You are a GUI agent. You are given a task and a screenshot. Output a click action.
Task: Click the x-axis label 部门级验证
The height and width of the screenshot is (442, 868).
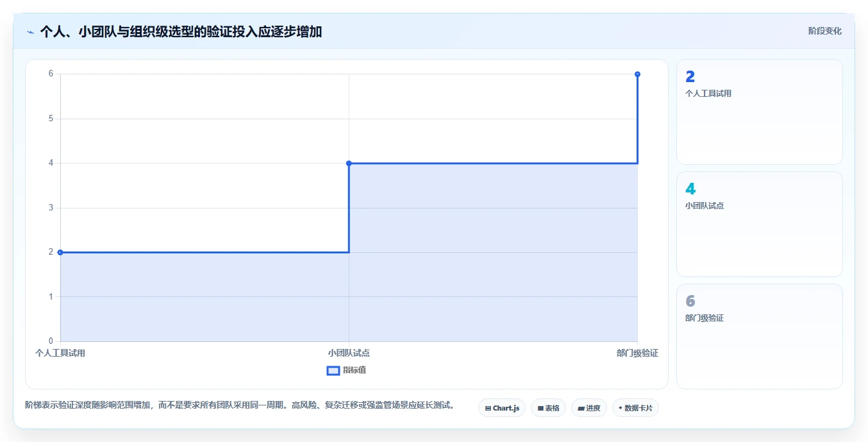pos(637,353)
